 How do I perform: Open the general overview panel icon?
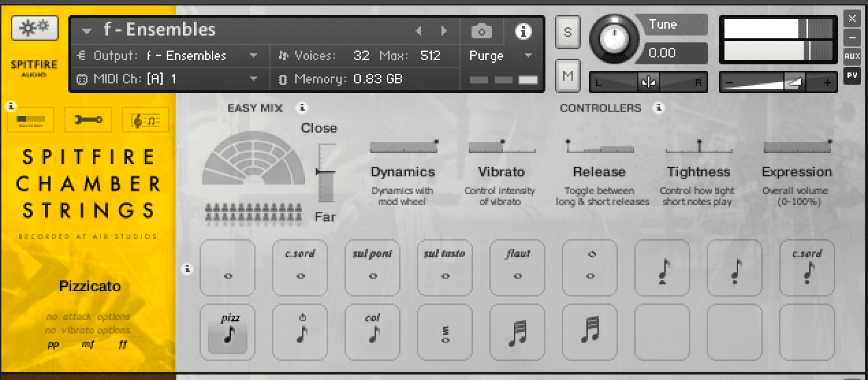tap(31, 120)
